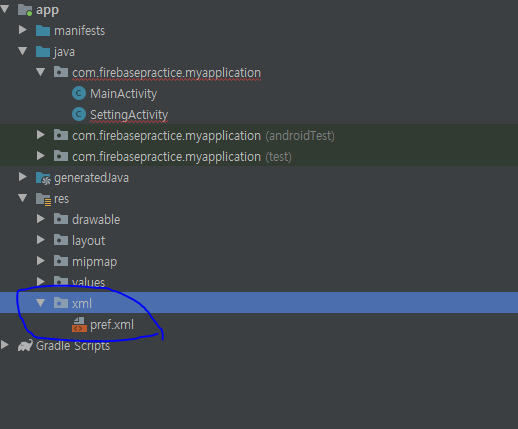Viewport: 518px width, 429px height.
Task: Expand the values folder arrow
Action: pyautogui.click(x=41, y=282)
